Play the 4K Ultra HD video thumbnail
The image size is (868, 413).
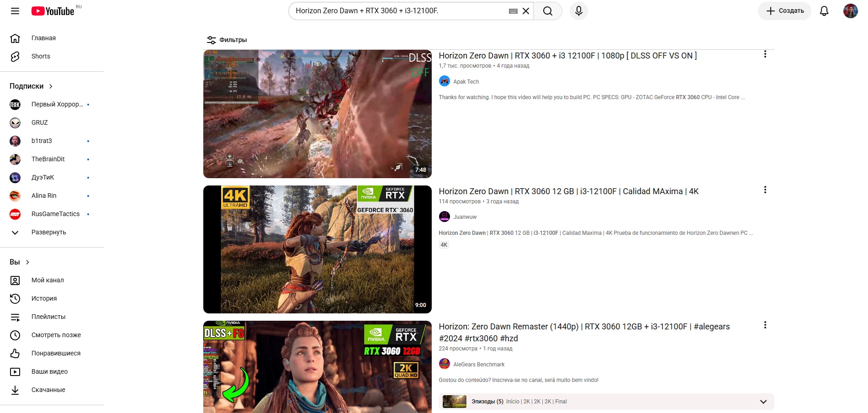pos(318,249)
